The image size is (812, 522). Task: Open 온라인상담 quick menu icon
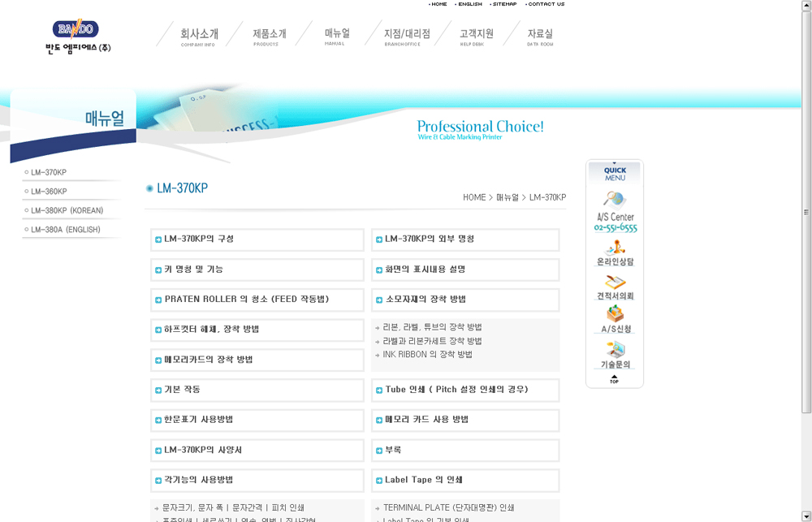click(615, 252)
